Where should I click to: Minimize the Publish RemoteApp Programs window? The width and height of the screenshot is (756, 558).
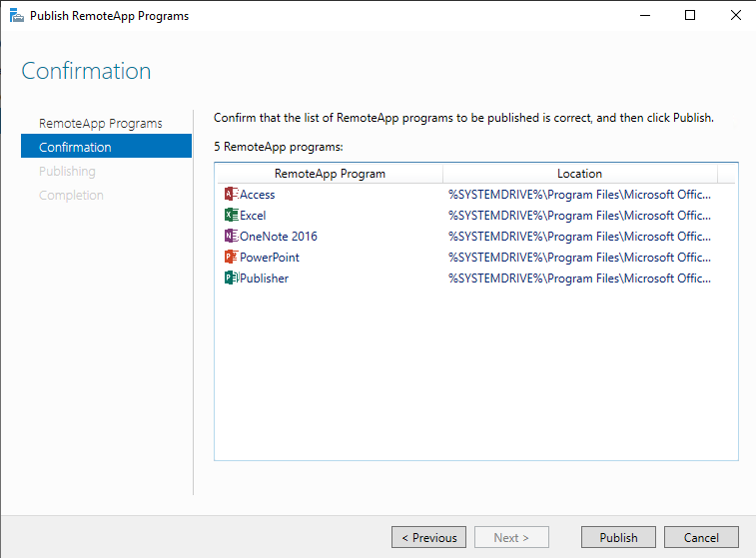645,15
